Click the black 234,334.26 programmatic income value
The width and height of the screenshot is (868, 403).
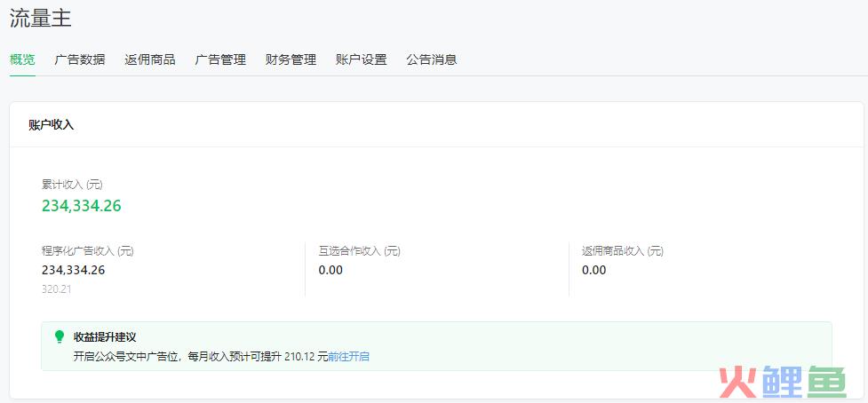coord(73,271)
